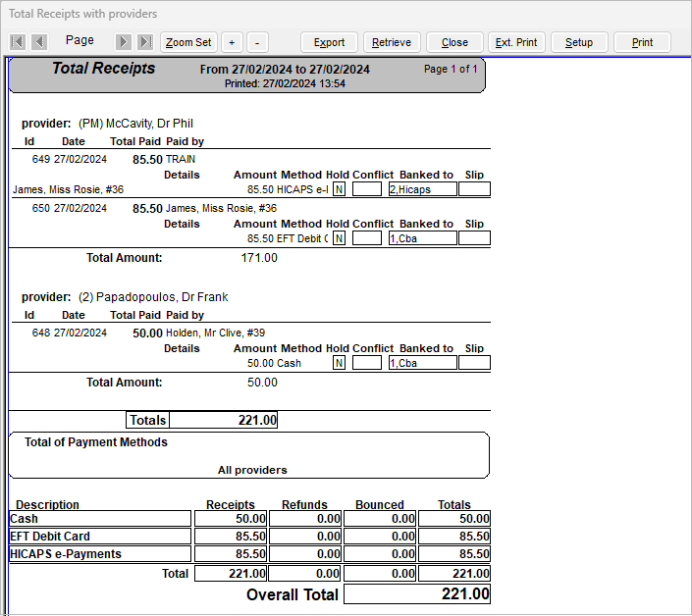This screenshot has height=616, width=692.
Task: Select provider Papadopoulos, Dr Frank text
Action: coord(153,297)
